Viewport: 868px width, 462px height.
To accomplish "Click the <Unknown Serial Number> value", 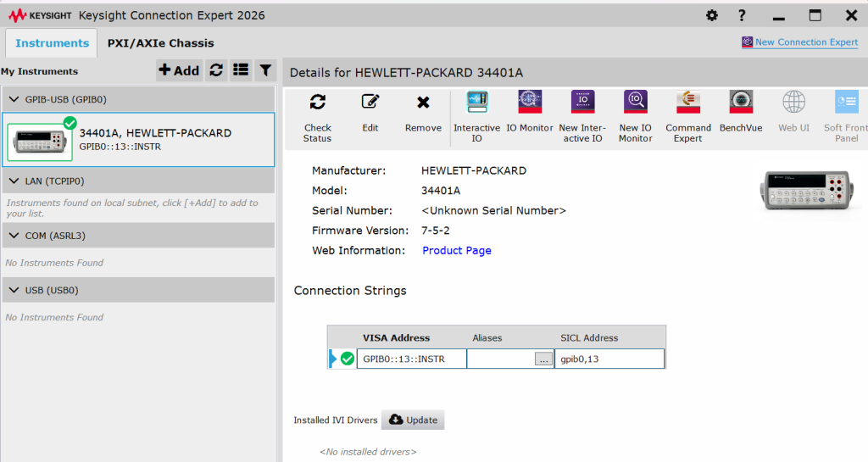I will click(x=494, y=210).
